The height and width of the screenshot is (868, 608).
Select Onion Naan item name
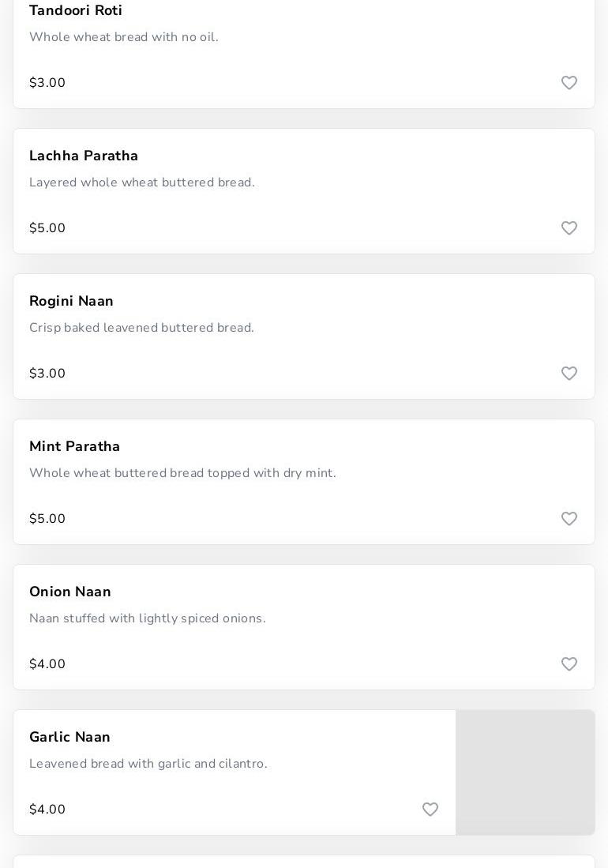click(x=70, y=592)
